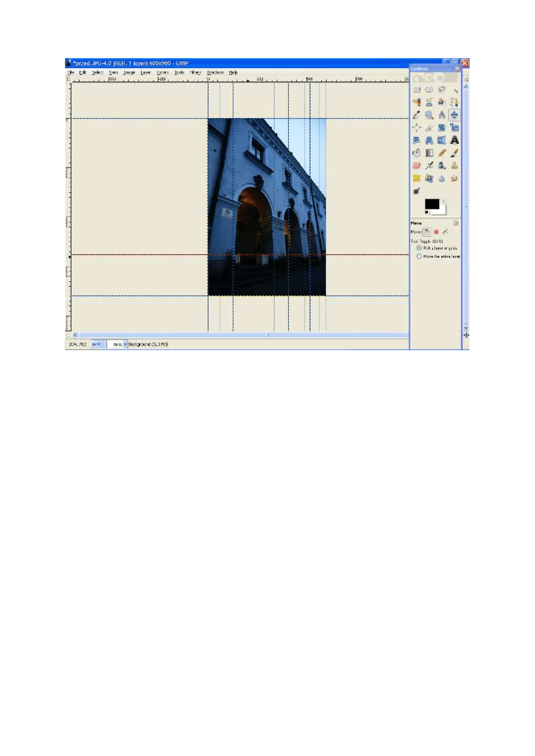Viewport: 535px width, 756px height.
Task: Choose the Eraser tool
Action: pos(416,166)
